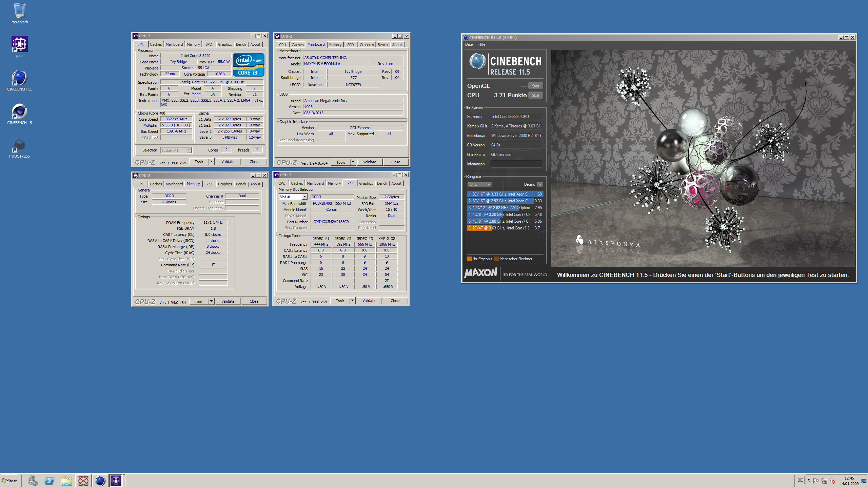Click the Tools button in the CPU-Z Memory window
The height and width of the screenshot is (488, 868).
tap(199, 301)
